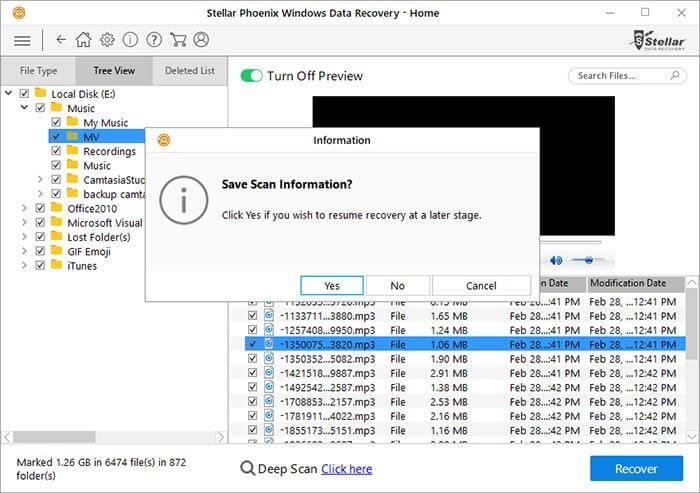
Task: Open settings gear icon
Action: point(107,40)
